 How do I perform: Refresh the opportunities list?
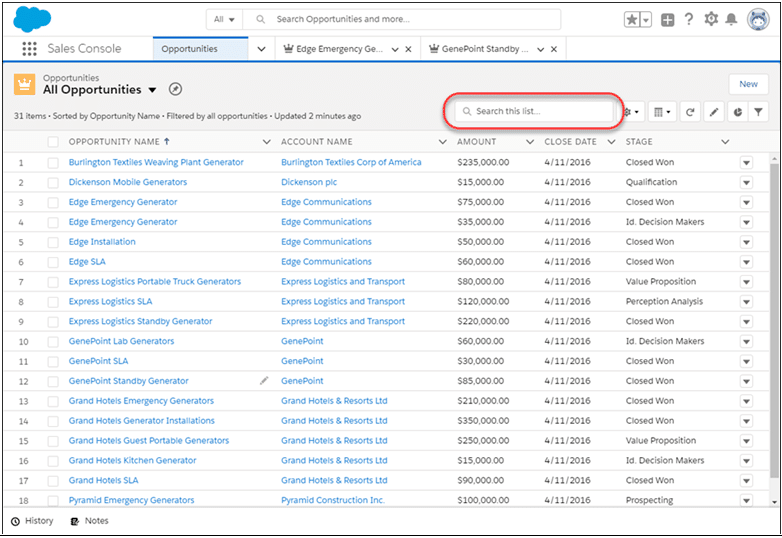point(690,113)
